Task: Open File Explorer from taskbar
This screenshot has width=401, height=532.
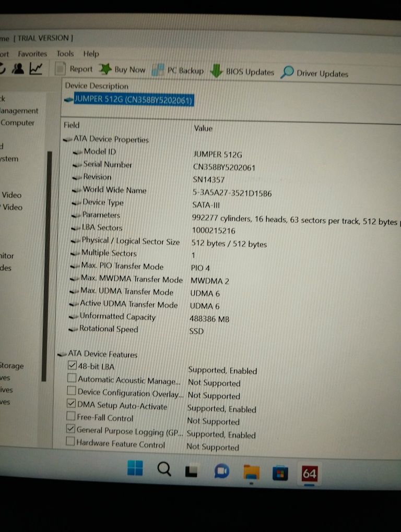Action: [252, 473]
